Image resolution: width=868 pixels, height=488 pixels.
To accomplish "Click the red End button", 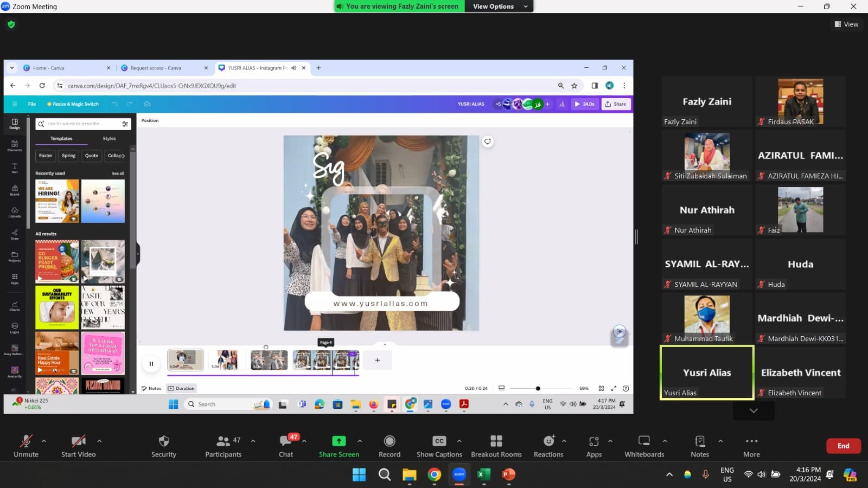I will point(843,446).
